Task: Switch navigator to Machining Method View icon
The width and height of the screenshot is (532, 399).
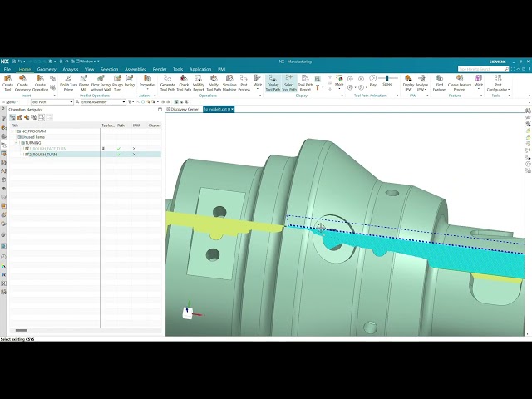Action: [33, 117]
